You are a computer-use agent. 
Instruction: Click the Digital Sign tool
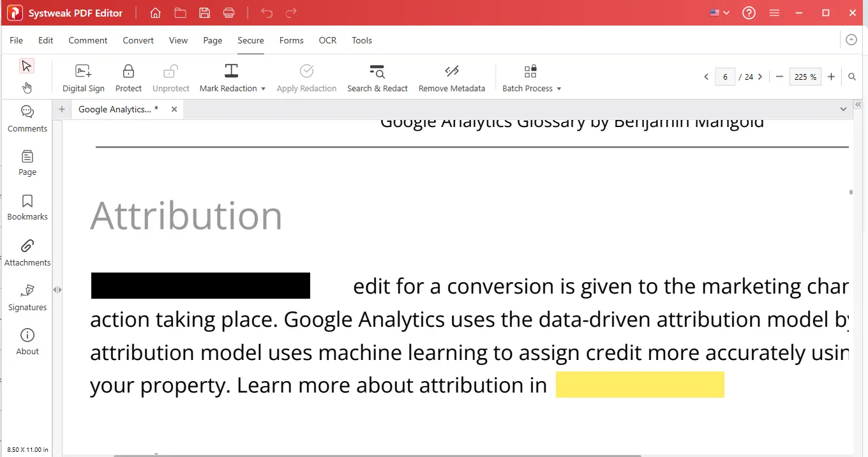point(84,79)
